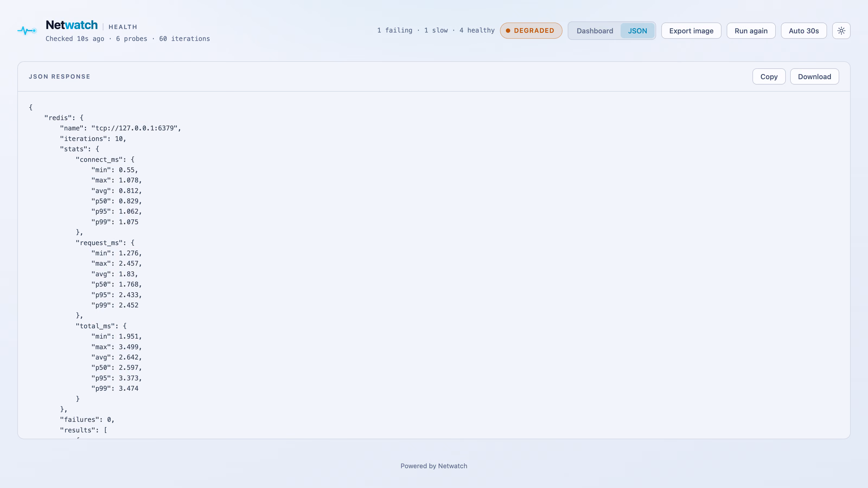Screen dimensions: 868x488
Task: Click request_ms "p50": 1.768 value
Action: tap(117, 285)
